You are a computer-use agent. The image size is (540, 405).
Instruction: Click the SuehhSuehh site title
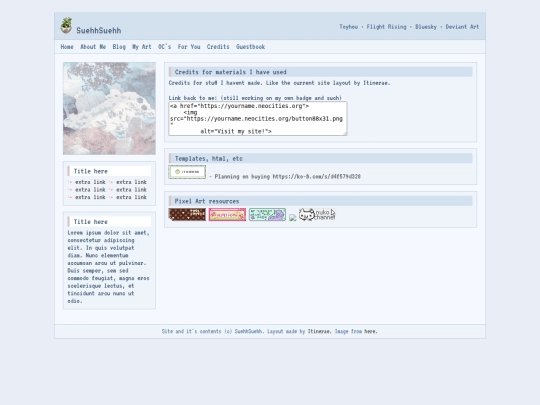[x=99, y=30]
